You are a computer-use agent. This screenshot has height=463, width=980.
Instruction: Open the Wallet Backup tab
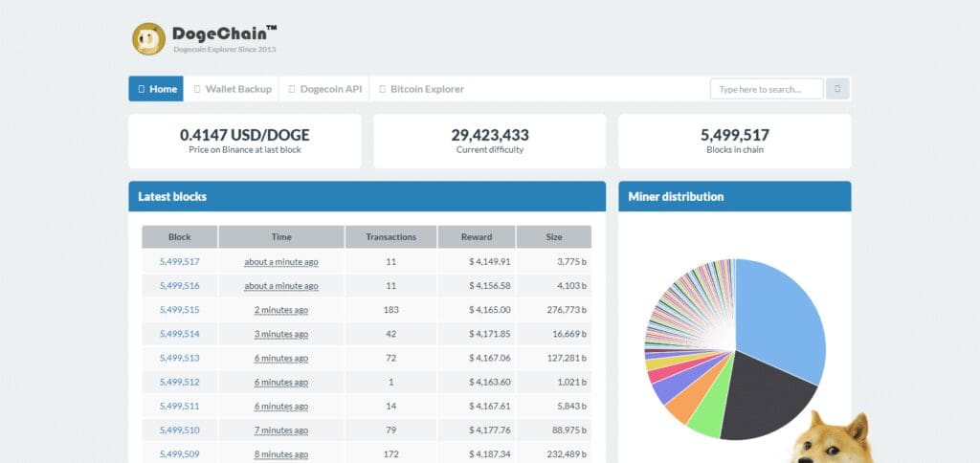232,89
